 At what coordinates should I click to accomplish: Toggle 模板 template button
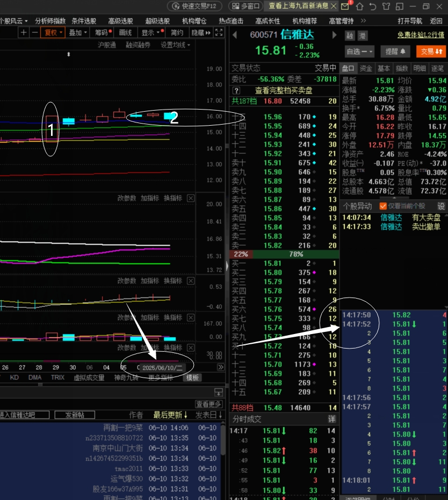coord(192,378)
